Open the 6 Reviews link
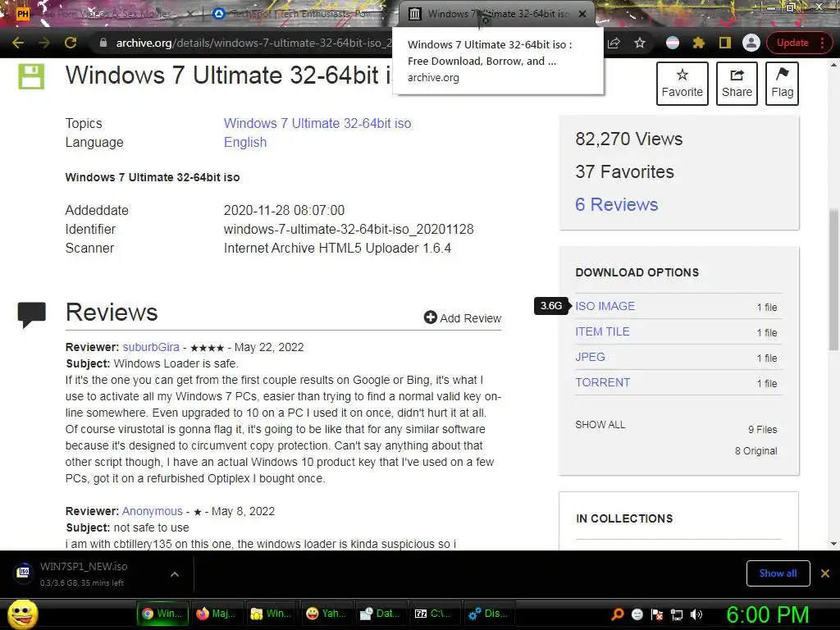Viewport: 840px width, 630px height. click(x=616, y=204)
